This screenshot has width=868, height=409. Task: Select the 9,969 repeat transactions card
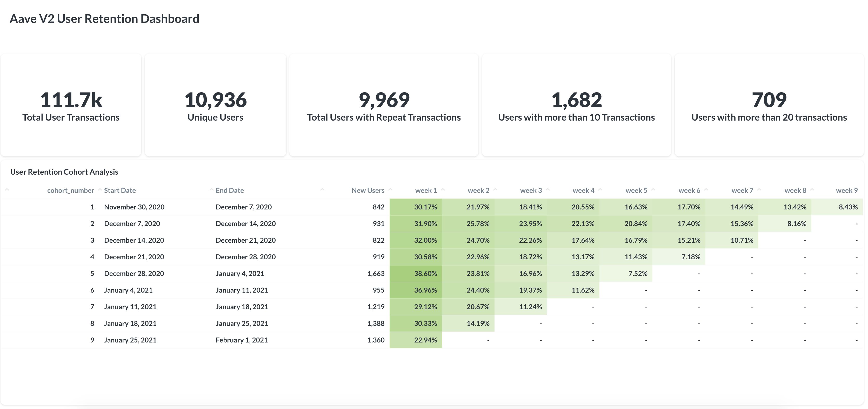tap(384, 105)
